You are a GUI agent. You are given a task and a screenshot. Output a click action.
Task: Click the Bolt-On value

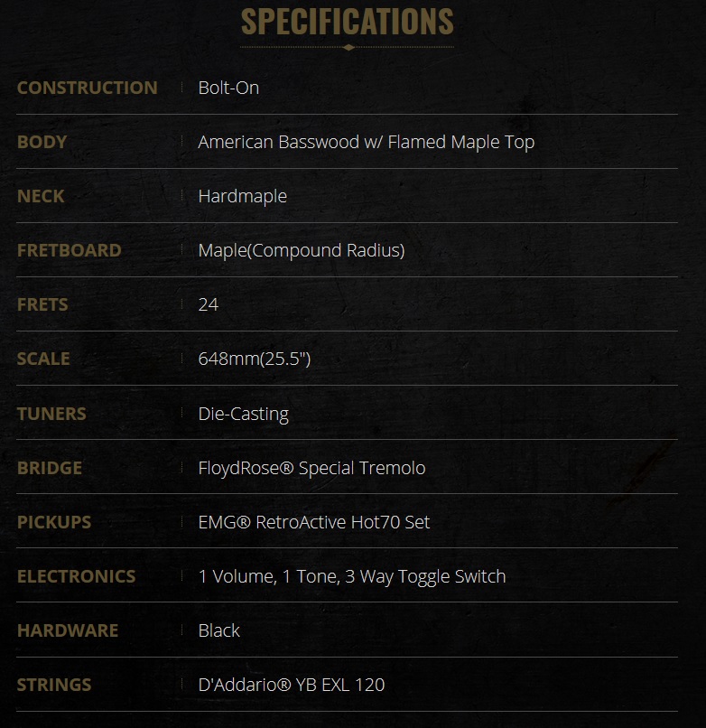[x=228, y=88]
